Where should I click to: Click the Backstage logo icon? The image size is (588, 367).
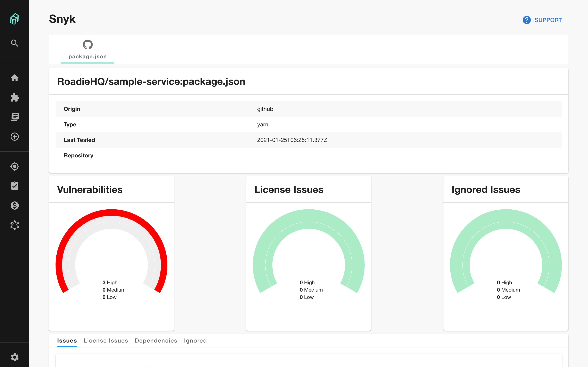[x=14, y=19]
